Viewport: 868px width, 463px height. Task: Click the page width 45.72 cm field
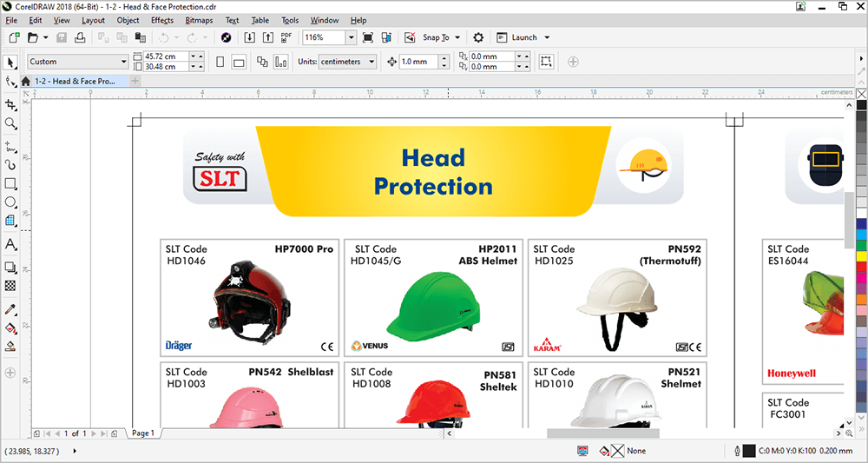[x=166, y=56]
